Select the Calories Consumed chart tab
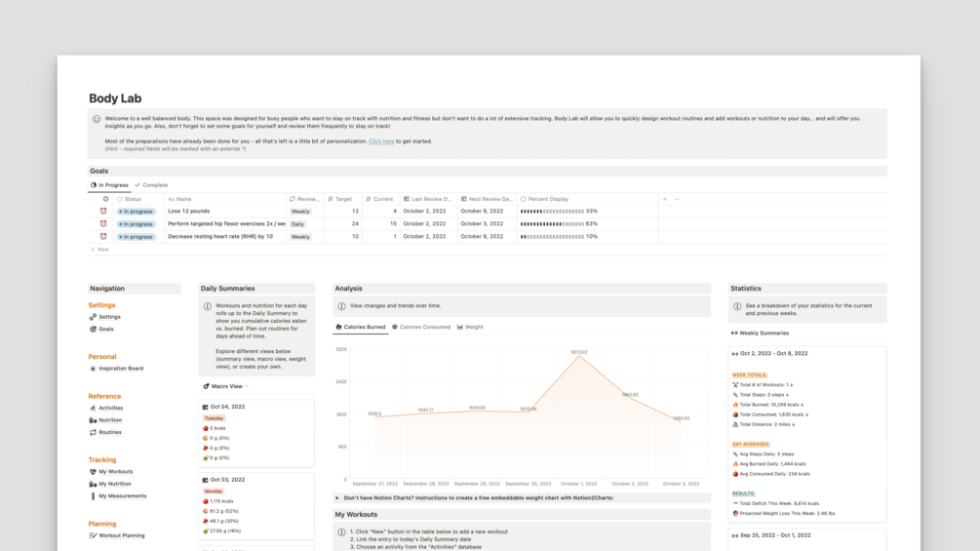 click(x=421, y=327)
